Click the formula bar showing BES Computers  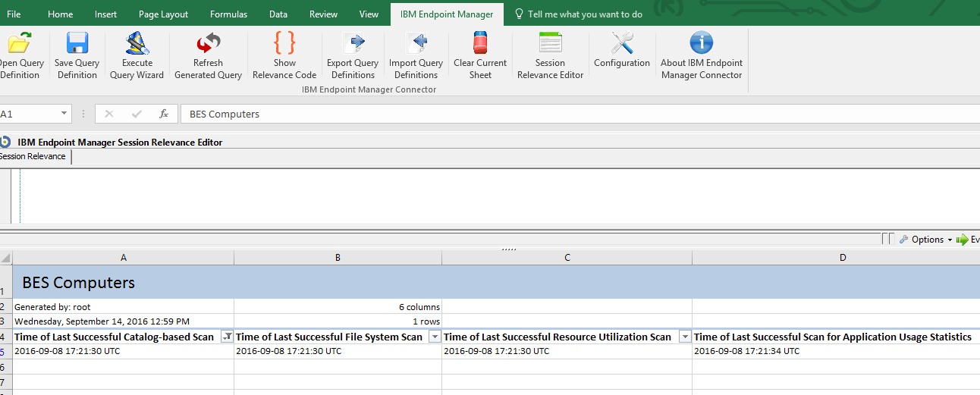[x=580, y=114]
